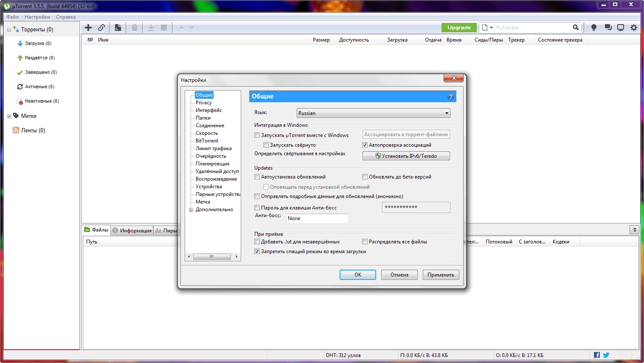Select Privacy in settings tree
Viewport: 644px width, 363px height.
(x=204, y=103)
